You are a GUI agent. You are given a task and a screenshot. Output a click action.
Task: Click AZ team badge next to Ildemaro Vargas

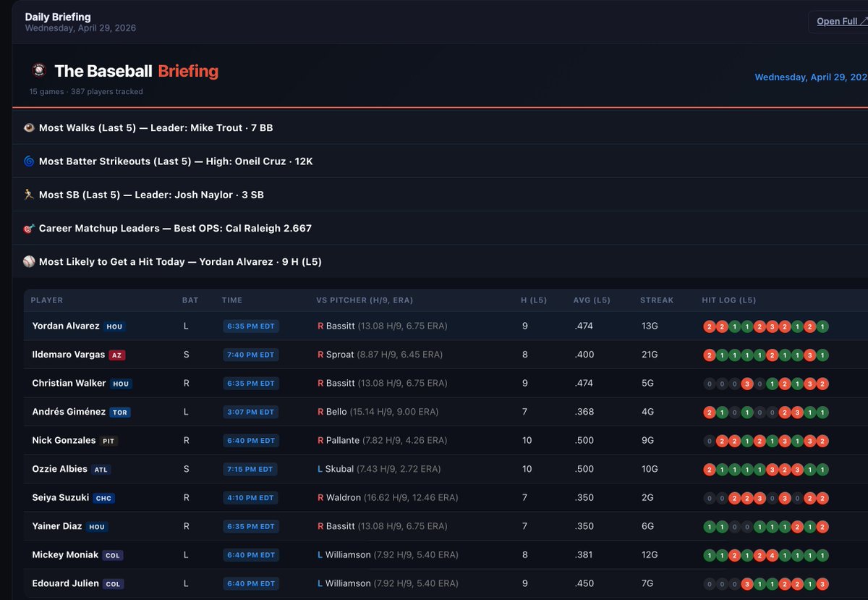116,355
